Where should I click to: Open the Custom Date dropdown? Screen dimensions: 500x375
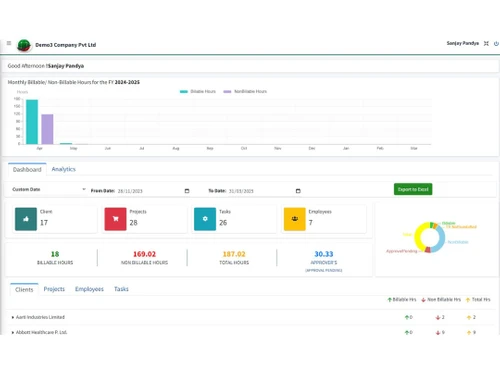(49, 189)
